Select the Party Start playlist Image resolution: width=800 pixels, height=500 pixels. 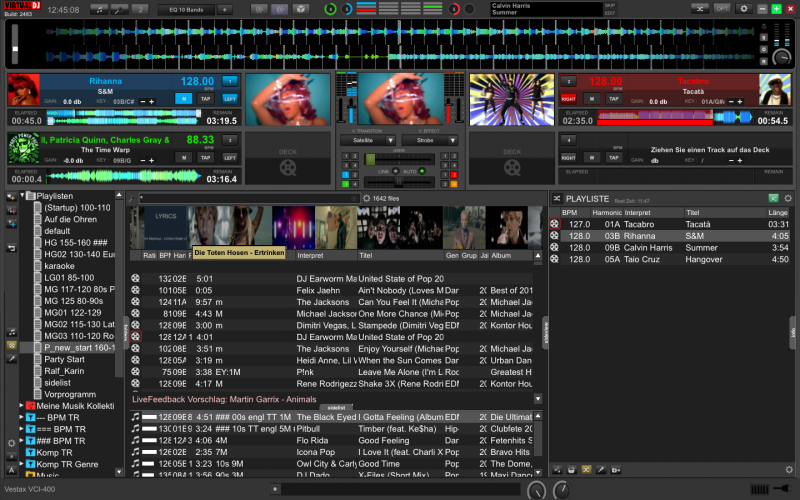pyautogui.click(x=64, y=359)
